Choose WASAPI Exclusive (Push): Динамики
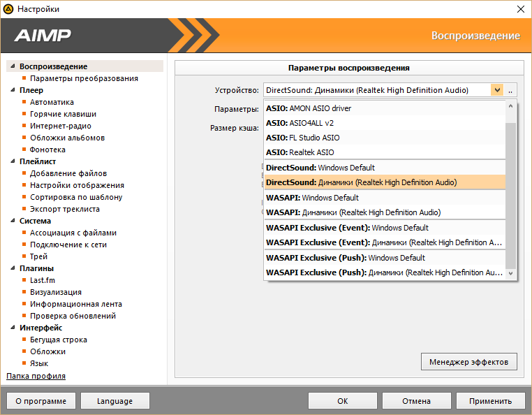Image resolution: width=532 pixels, height=415 pixels. pos(385,272)
